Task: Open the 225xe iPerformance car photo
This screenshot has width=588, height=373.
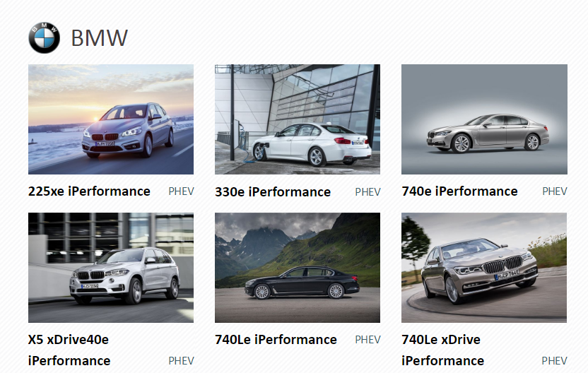Action: 111,119
